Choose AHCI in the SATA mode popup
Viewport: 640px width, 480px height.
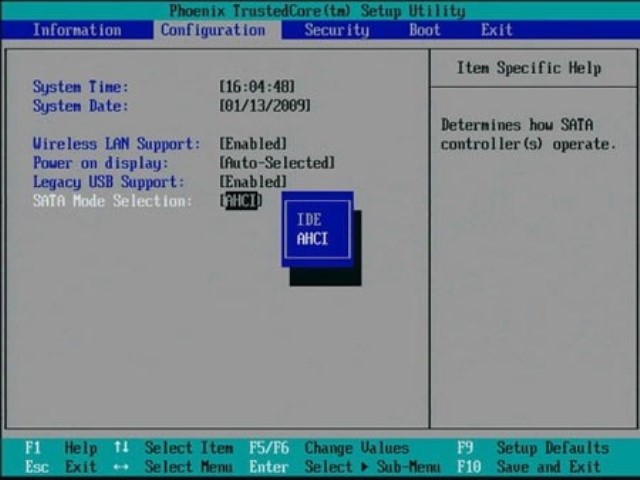pos(312,239)
